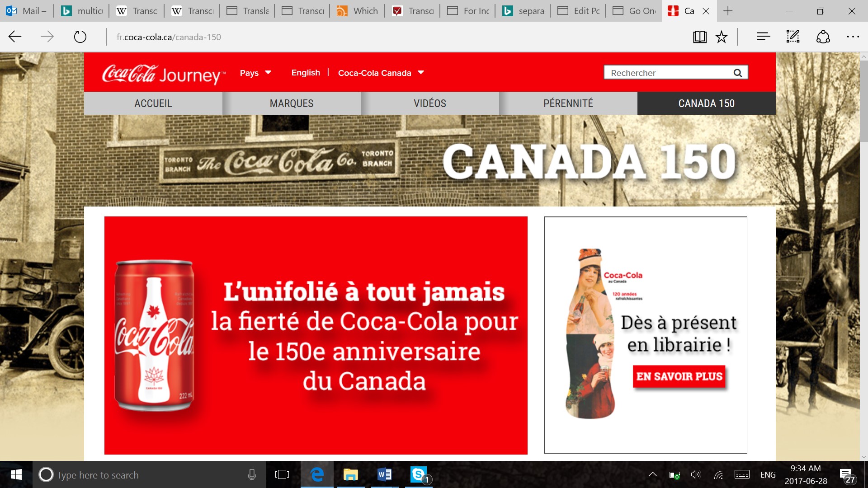Screen dimensions: 868x488
Task: Click the battery status icon
Action: click(x=674, y=474)
